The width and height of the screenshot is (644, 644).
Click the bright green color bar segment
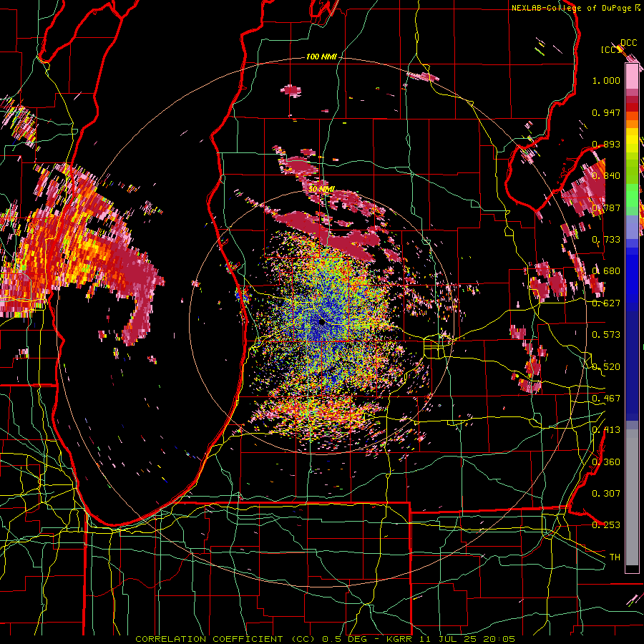click(632, 194)
